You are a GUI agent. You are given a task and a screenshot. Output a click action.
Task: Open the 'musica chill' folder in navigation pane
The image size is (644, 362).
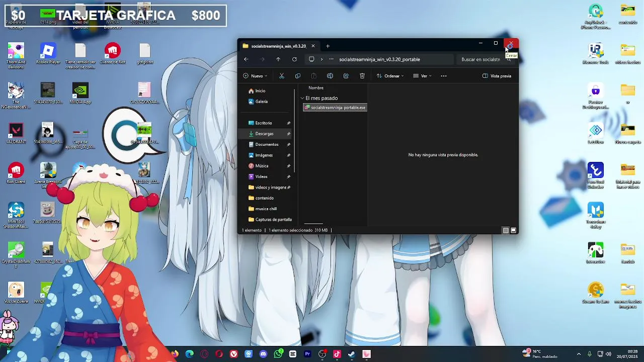(265, 209)
